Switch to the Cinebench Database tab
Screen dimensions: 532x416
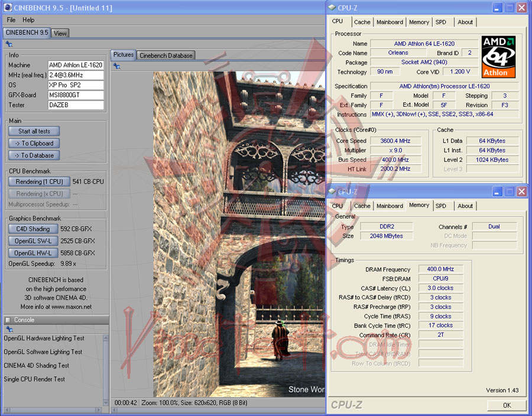pyautogui.click(x=166, y=56)
